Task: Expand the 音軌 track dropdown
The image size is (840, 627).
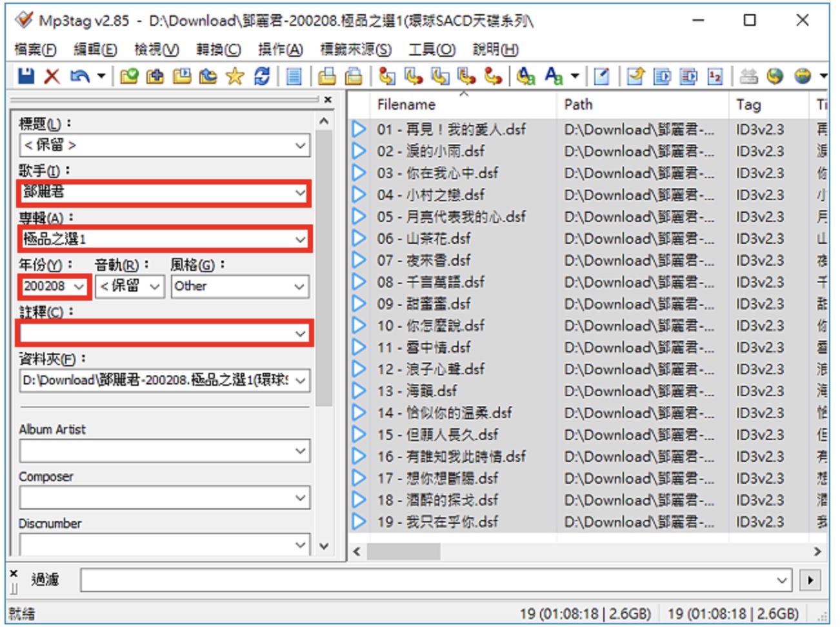Action: click(154, 286)
